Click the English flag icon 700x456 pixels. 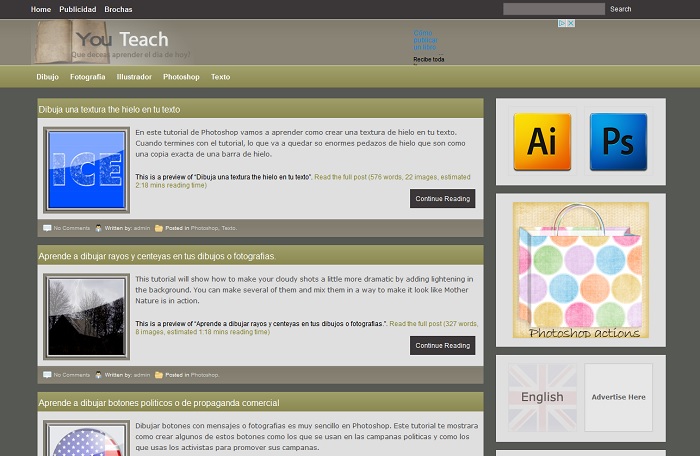tap(542, 397)
